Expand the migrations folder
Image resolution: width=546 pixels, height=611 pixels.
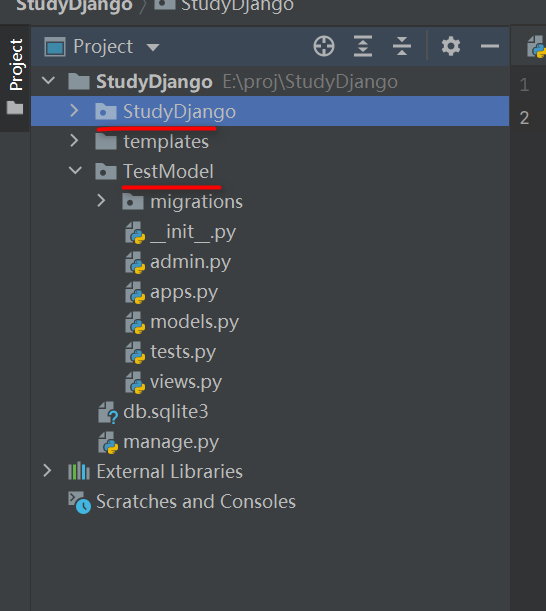101,201
